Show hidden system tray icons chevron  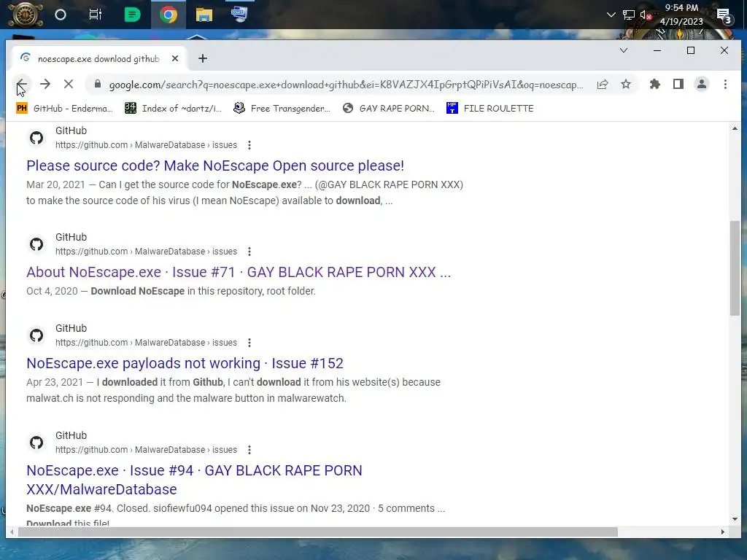coord(611,15)
